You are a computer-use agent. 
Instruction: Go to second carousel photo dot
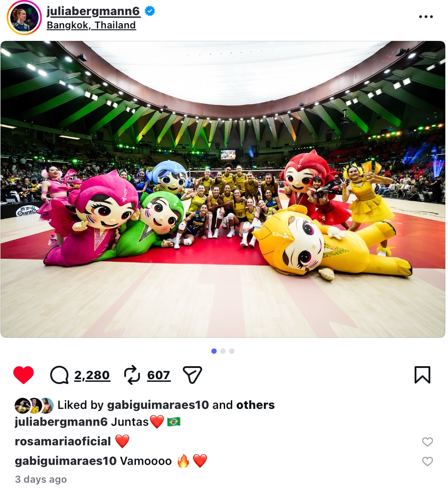coord(223,351)
